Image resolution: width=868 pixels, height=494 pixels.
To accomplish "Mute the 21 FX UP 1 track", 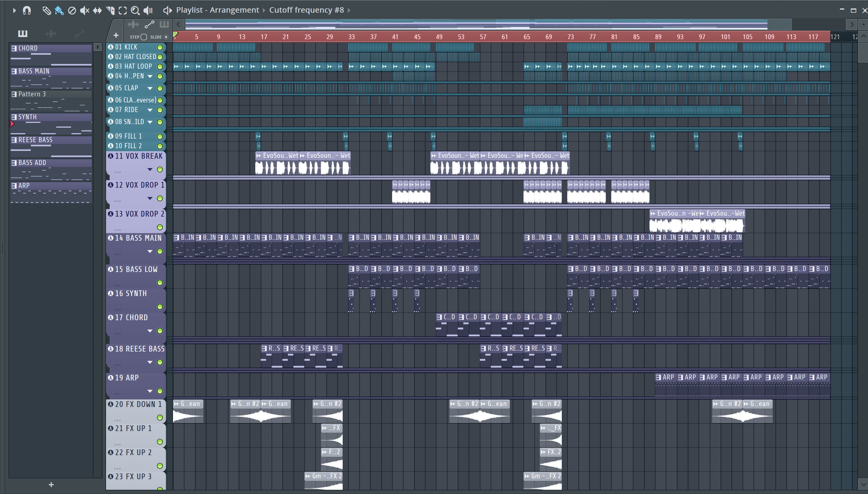I will coord(159,442).
